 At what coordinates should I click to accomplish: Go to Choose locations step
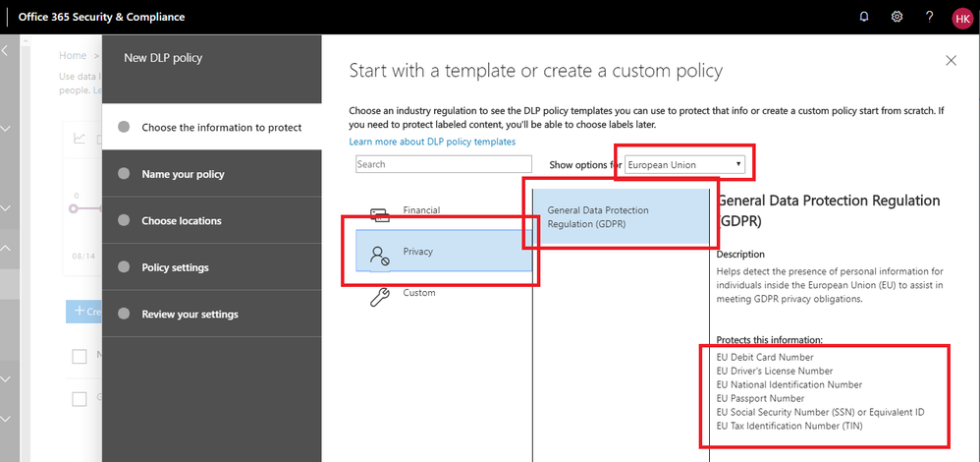[x=212, y=220]
